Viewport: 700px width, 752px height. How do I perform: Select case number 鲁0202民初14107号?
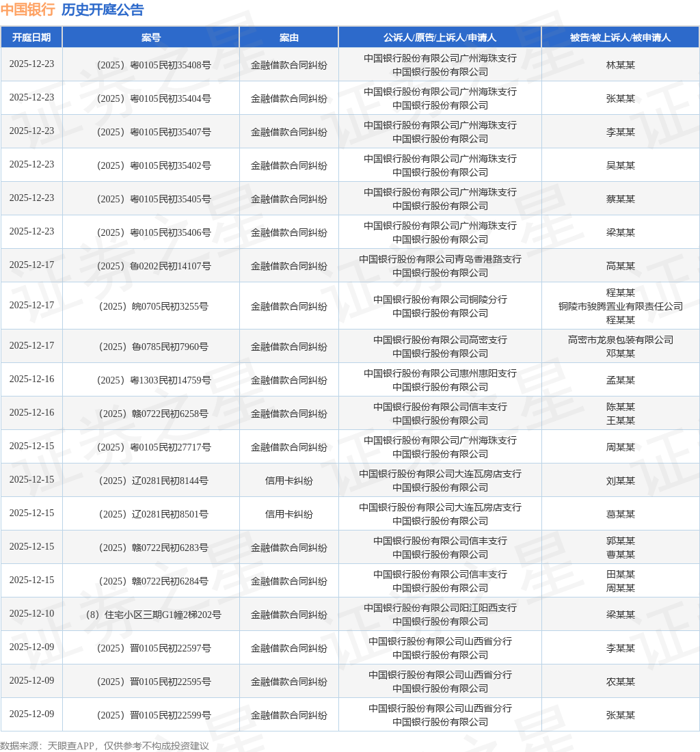pyautogui.click(x=154, y=267)
